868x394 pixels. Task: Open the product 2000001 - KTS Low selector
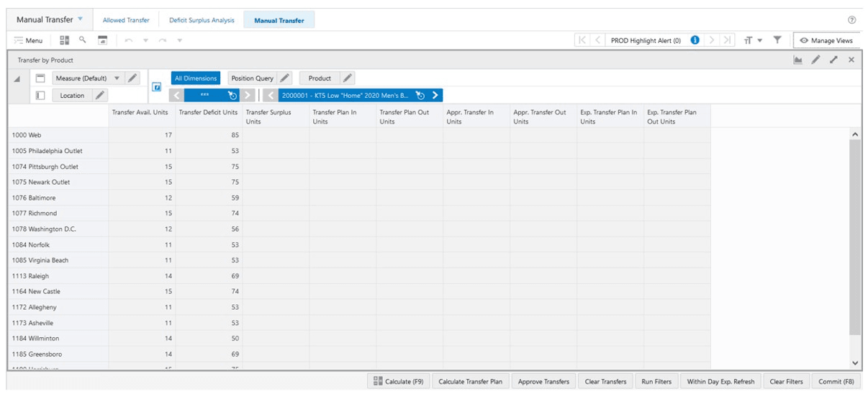[x=347, y=95]
